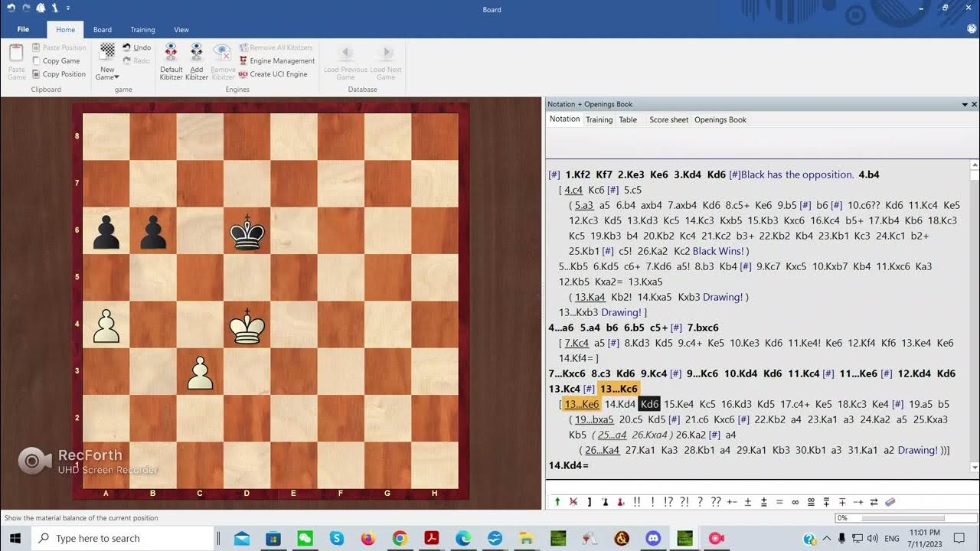This screenshot has width=980, height=551.
Task: Insert the counterplay arrows symbol
Action: pos(874,502)
